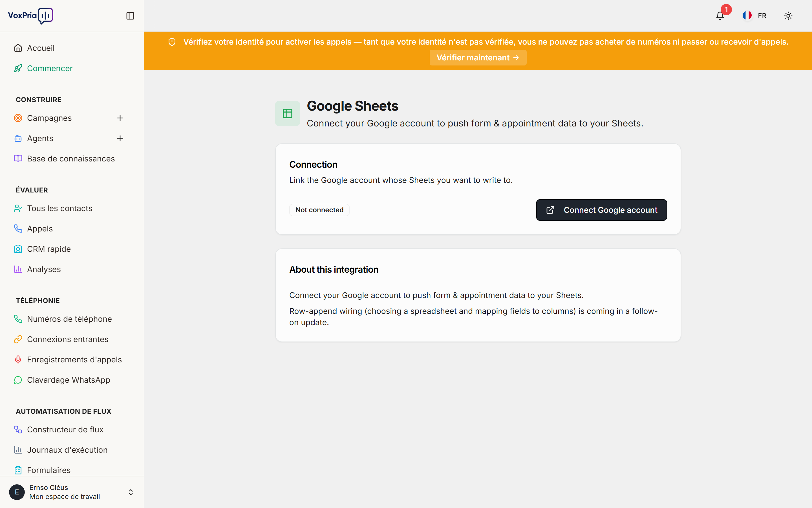Click the Analyses chart icon
Screen dimensions: 812x508
point(18,269)
